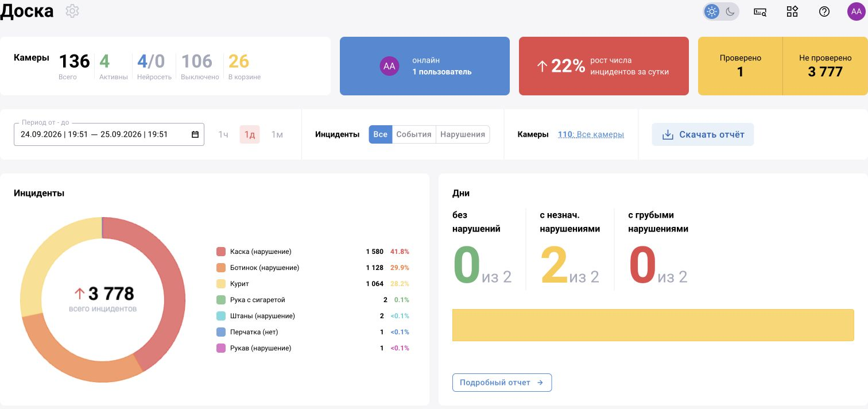Click AA avatar in online users card

coord(389,66)
